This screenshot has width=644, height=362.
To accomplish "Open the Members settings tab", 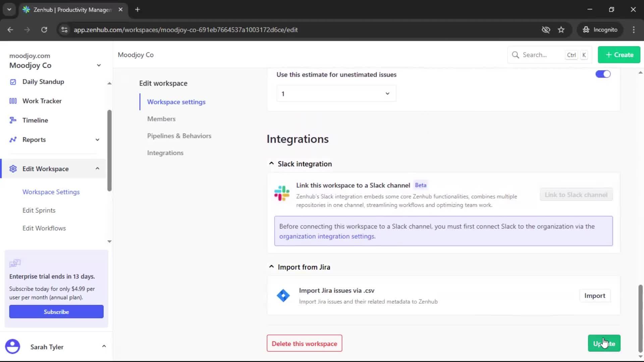I will [x=161, y=119].
